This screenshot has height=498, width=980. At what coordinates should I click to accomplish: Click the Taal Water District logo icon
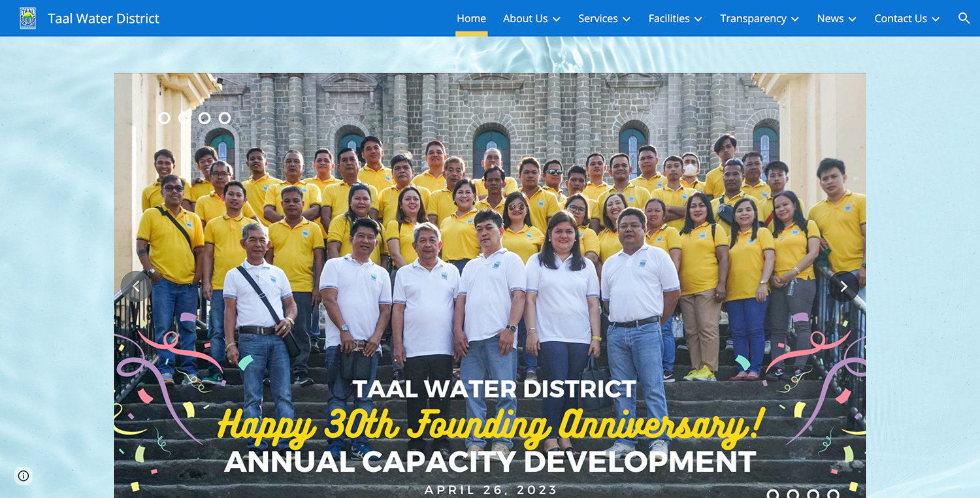(x=28, y=18)
